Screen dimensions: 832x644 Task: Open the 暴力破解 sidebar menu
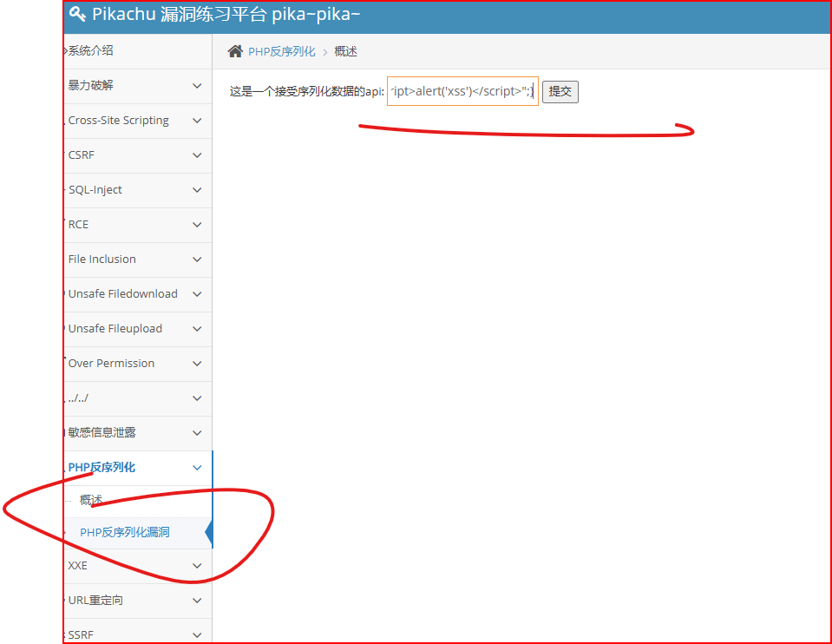[91, 85]
